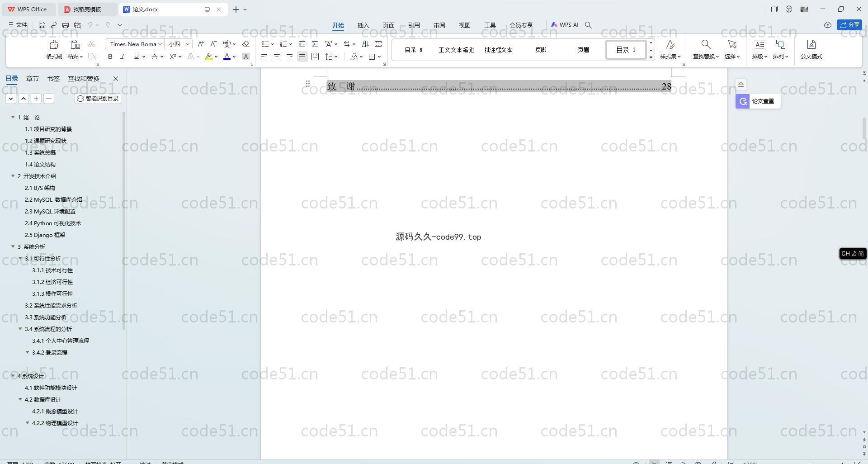Click the font color A button
This screenshot has width=868, height=464.
(x=227, y=57)
